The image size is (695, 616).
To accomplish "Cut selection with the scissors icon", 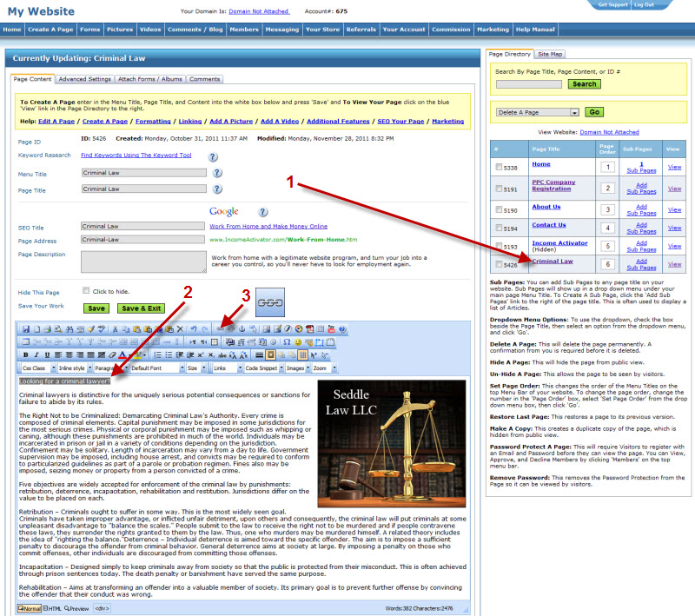I will tap(115, 329).
